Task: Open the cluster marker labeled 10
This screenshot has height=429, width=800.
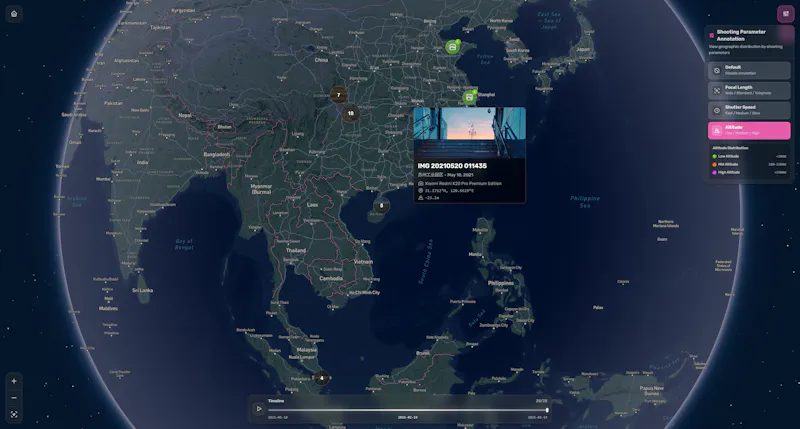Action: pyautogui.click(x=351, y=113)
